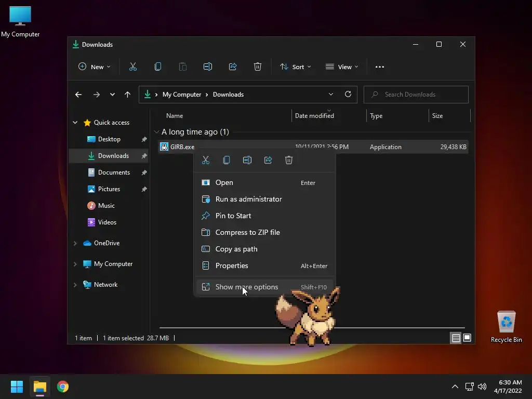Image resolution: width=532 pixels, height=399 pixels.
Task: Sort by the Date modified column
Action: point(329,116)
